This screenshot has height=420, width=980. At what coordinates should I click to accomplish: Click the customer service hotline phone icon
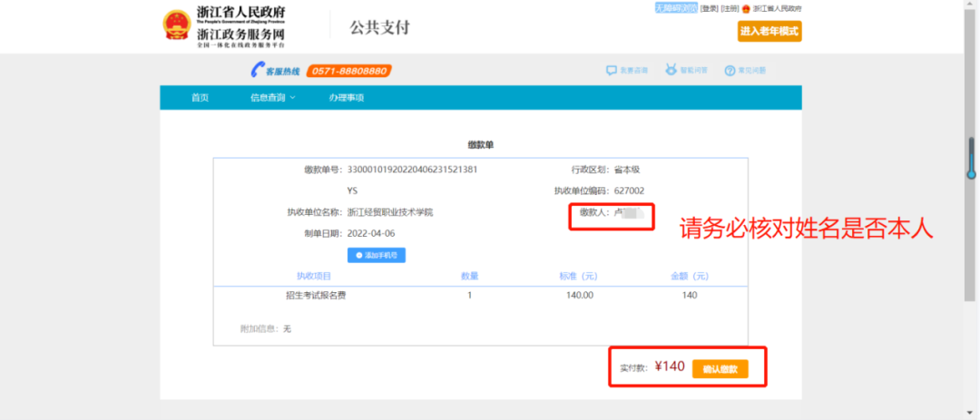tap(258, 71)
